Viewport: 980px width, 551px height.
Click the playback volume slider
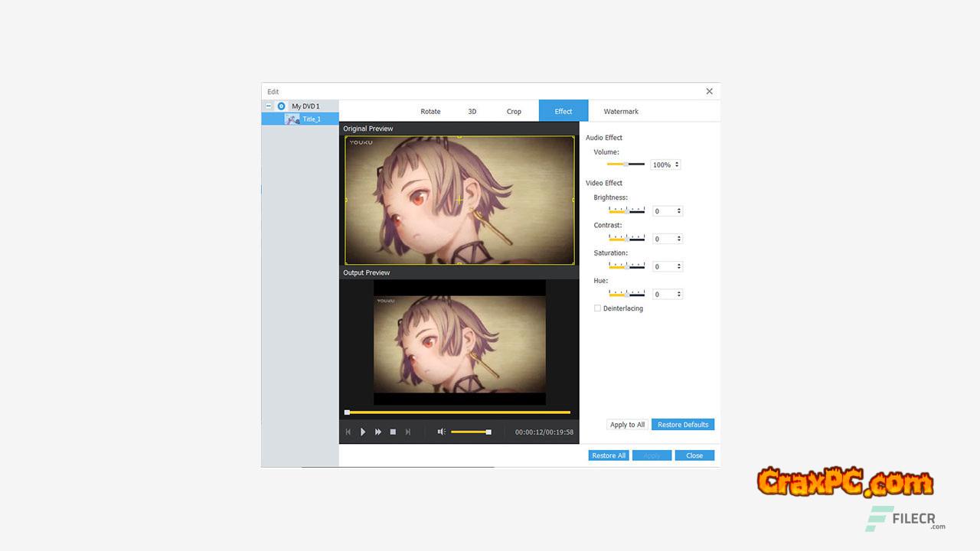point(471,432)
